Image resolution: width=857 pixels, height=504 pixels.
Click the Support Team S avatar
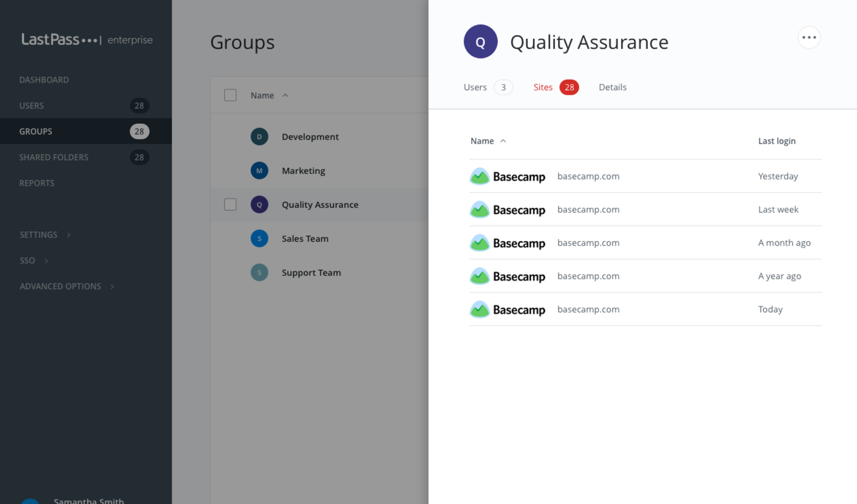(259, 272)
